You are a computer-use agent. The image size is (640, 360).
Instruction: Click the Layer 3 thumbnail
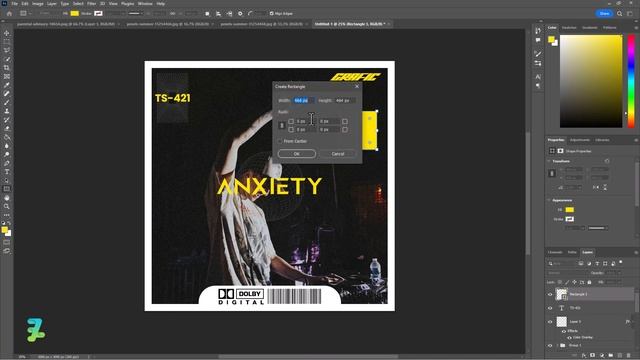[x=562, y=322]
